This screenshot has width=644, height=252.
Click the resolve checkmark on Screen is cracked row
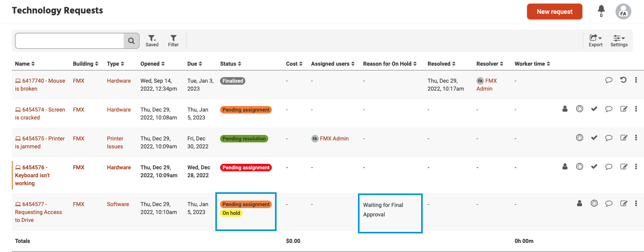click(x=594, y=109)
